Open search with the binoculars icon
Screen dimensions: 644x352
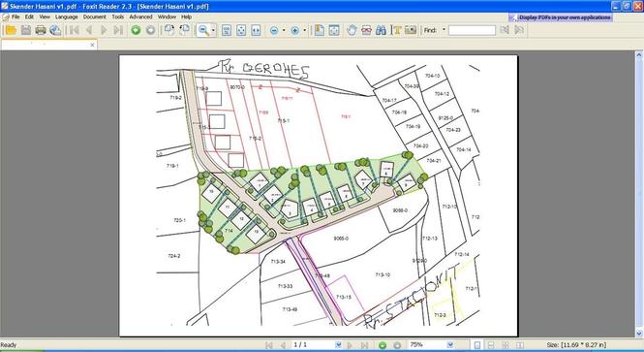tap(382, 30)
